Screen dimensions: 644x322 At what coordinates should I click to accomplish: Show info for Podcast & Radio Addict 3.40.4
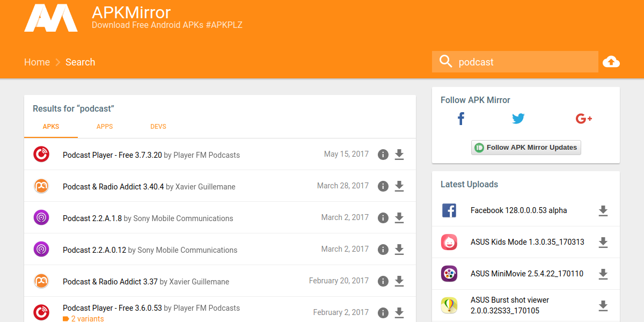(383, 186)
